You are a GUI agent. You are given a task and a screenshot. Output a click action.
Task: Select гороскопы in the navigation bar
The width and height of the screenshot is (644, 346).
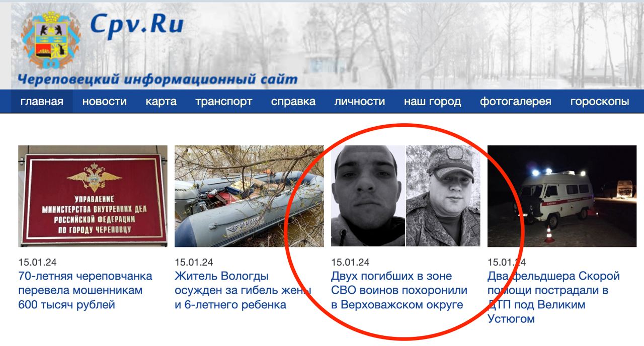tap(600, 102)
